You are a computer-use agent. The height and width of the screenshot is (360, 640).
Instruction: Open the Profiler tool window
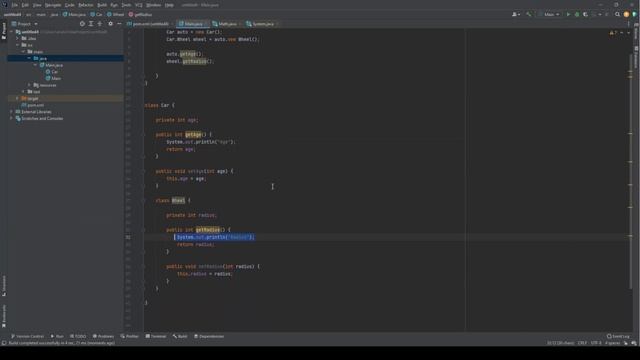pos(130,336)
